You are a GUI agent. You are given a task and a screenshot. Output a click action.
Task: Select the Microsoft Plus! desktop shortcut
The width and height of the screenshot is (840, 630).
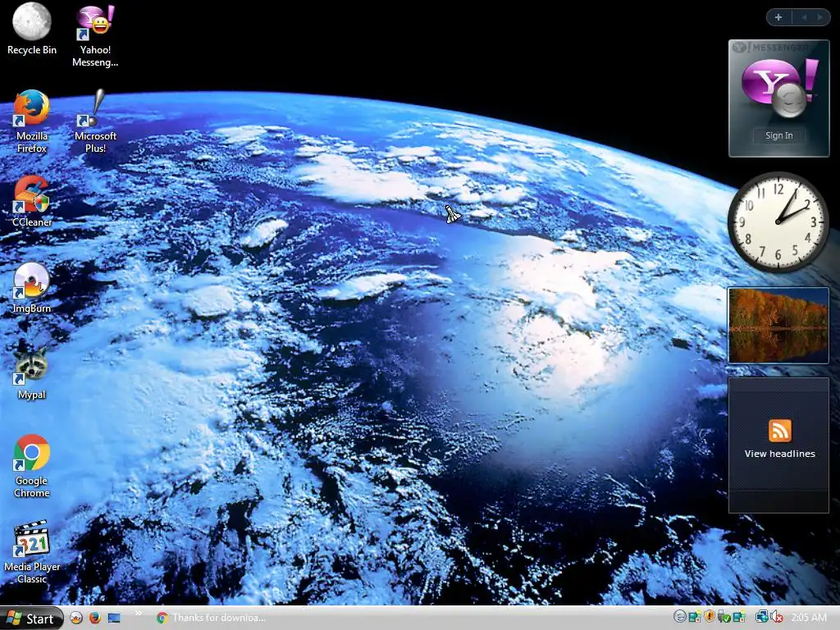click(x=95, y=122)
